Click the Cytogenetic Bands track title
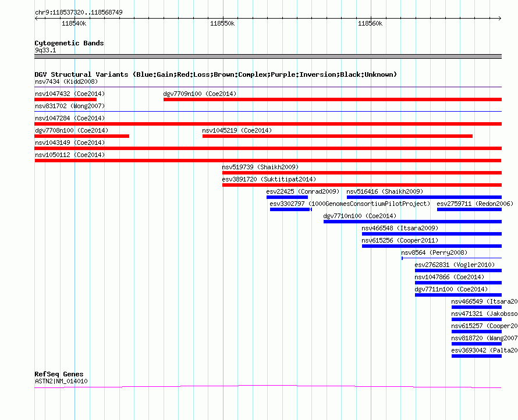The height and width of the screenshot is (420, 518). [x=69, y=43]
